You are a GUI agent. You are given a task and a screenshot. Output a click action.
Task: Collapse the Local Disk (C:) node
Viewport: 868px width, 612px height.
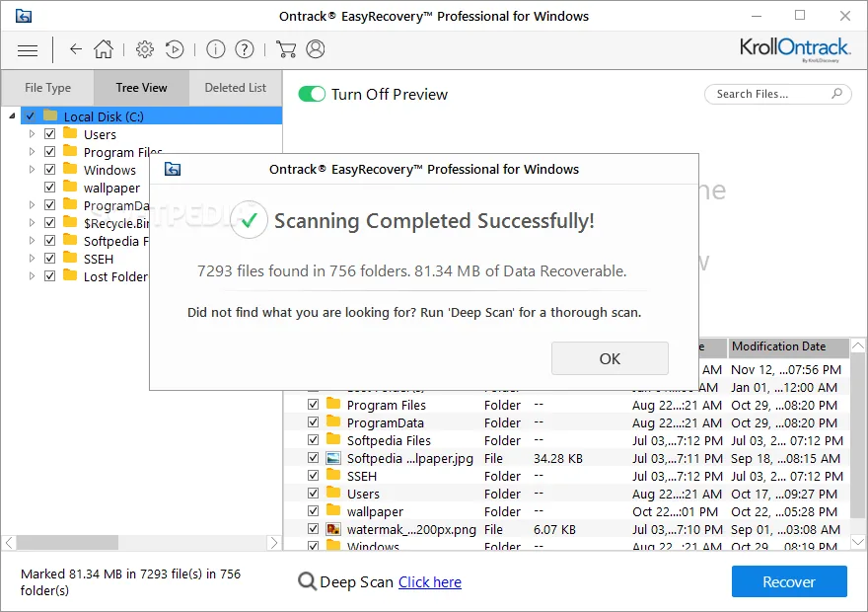click(12, 115)
